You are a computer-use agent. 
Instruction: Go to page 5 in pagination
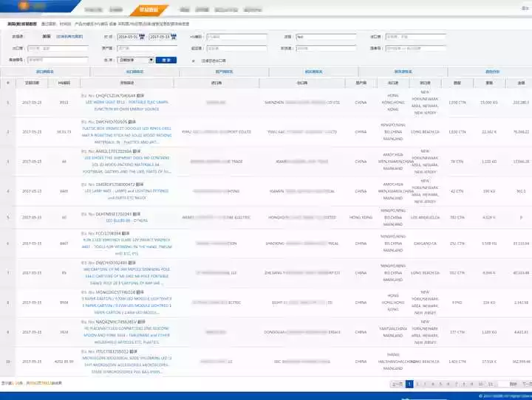point(440,384)
